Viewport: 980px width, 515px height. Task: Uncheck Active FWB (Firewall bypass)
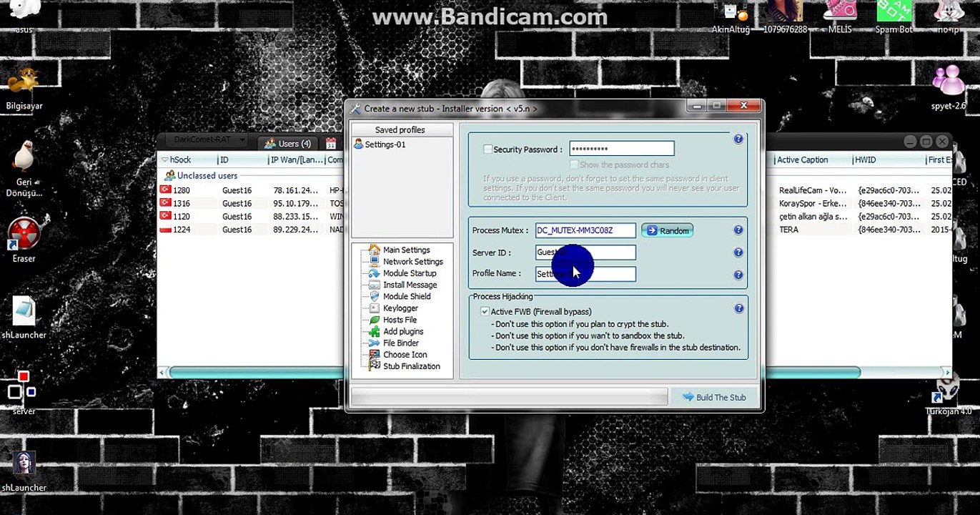pyautogui.click(x=485, y=312)
